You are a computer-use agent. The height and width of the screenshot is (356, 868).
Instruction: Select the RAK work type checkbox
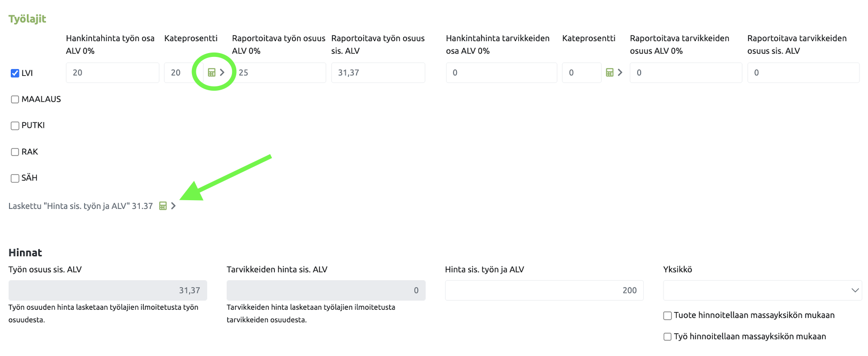(x=15, y=152)
